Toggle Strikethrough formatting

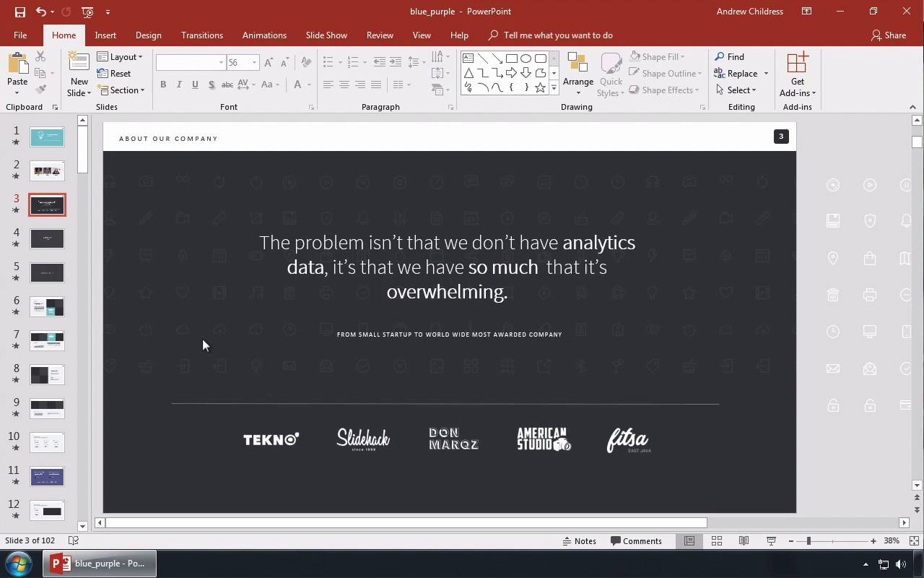click(x=227, y=85)
